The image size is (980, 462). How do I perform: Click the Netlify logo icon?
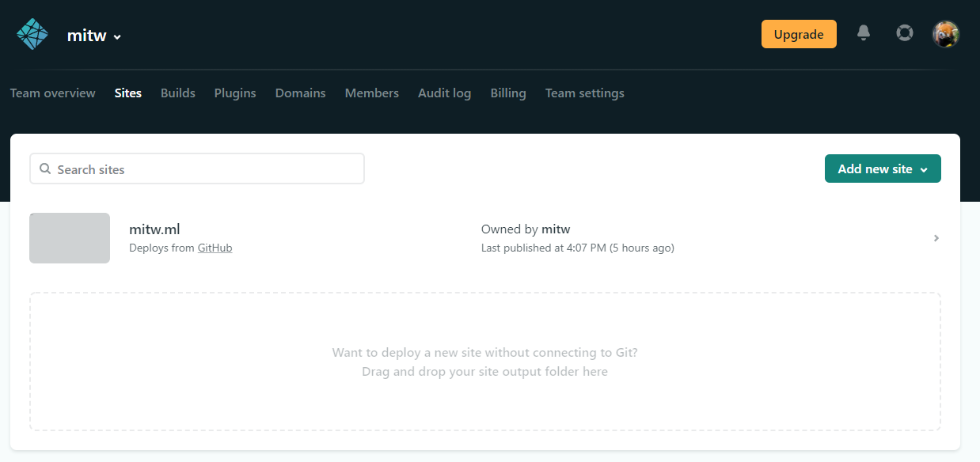click(32, 35)
